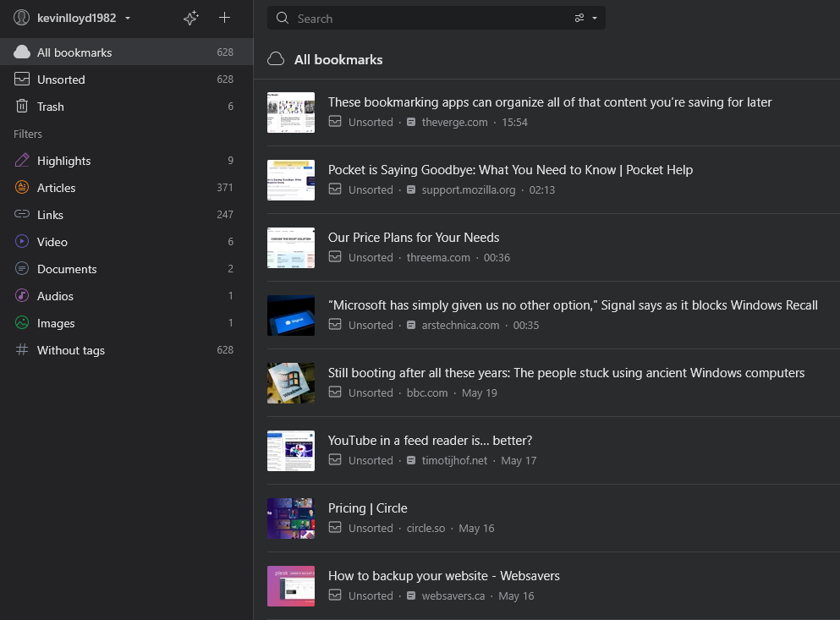Click the Websavers plesk thumbnail
The height and width of the screenshot is (620, 840).
(291, 586)
